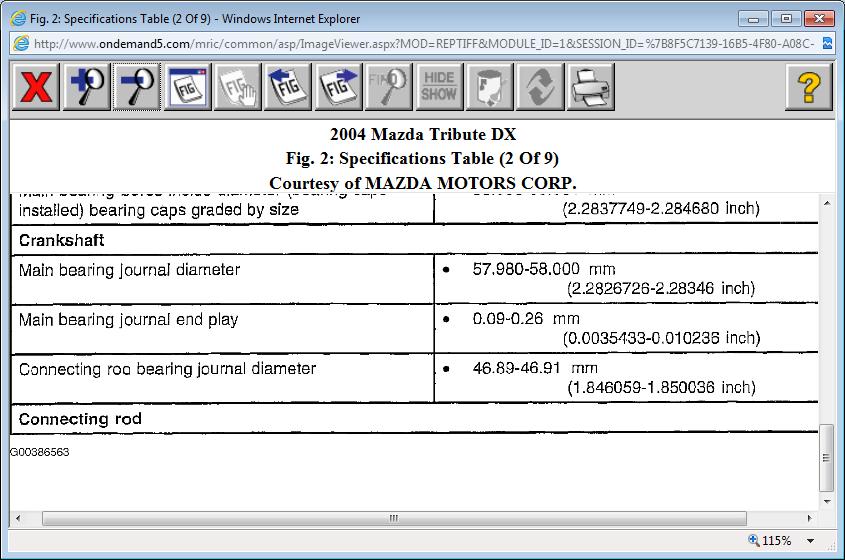The image size is (845, 560).
Task: Click the 57.980-58.000 mm value
Action: [544, 269]
